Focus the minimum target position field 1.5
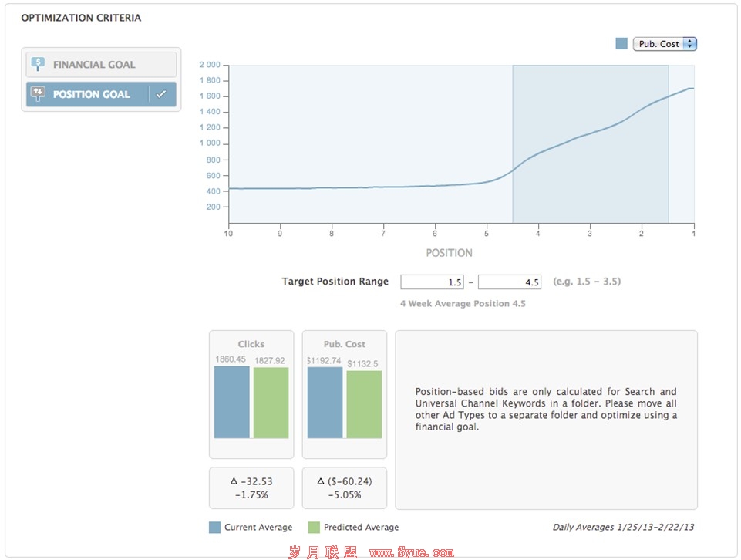741x560 pixels. pyautogui.click(x=431, y=282)
